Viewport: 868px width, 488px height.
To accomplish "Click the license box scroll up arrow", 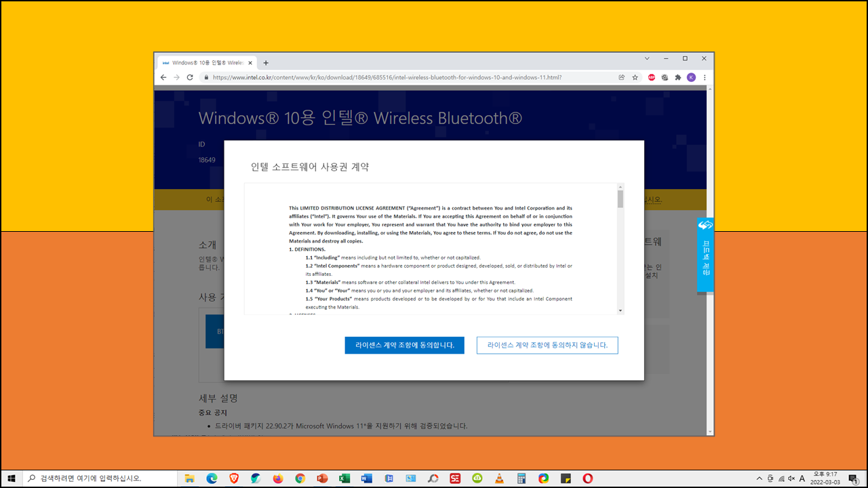I will (620, 186).
